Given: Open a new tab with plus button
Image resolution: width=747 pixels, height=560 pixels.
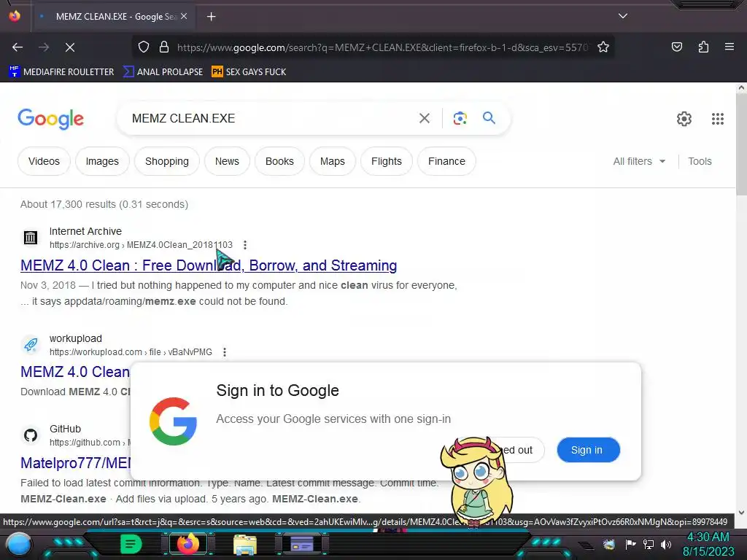Looking at the screenshot, I should coord(211,17).
